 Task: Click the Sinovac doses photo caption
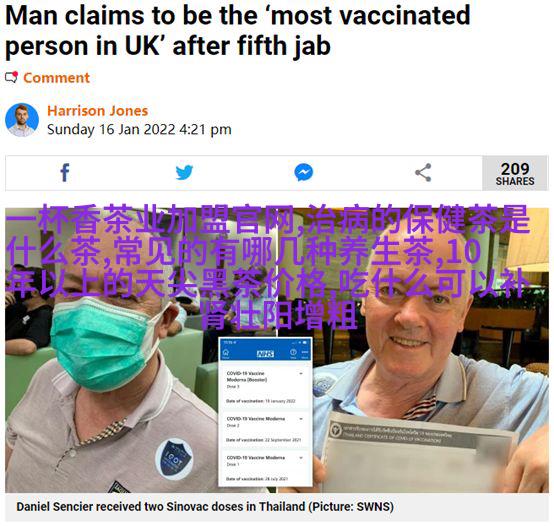pos(205,507)
